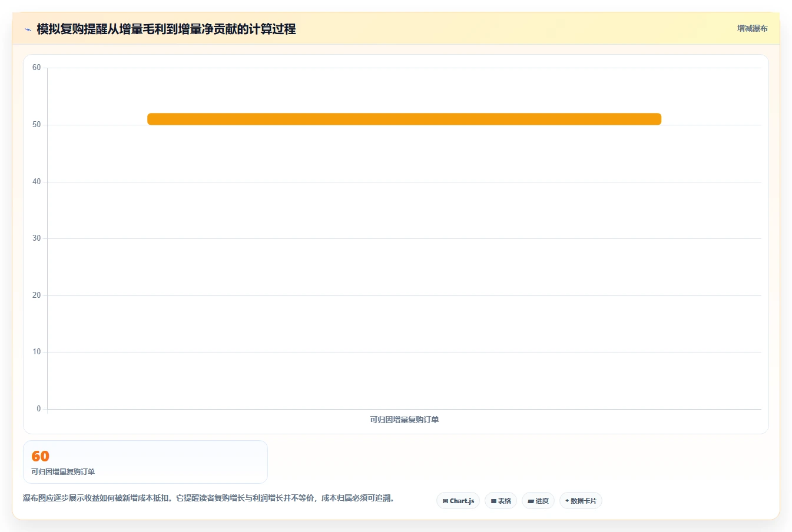Select the 进度 tag pill

coord(538,501)
